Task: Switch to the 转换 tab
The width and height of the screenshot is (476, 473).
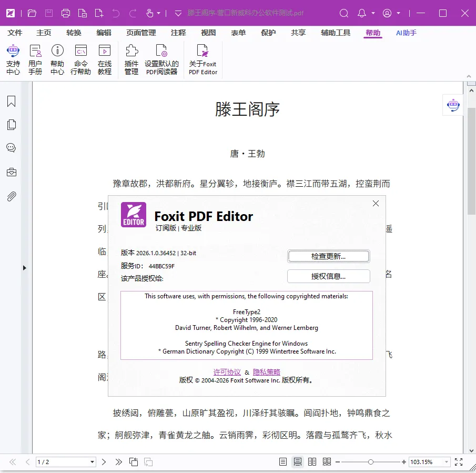Action: (74, 33)
